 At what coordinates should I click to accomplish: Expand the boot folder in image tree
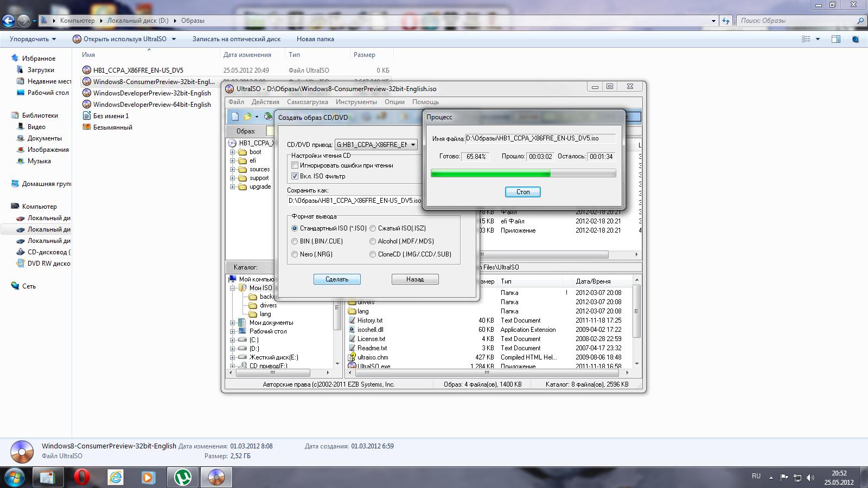coord(233,152)
